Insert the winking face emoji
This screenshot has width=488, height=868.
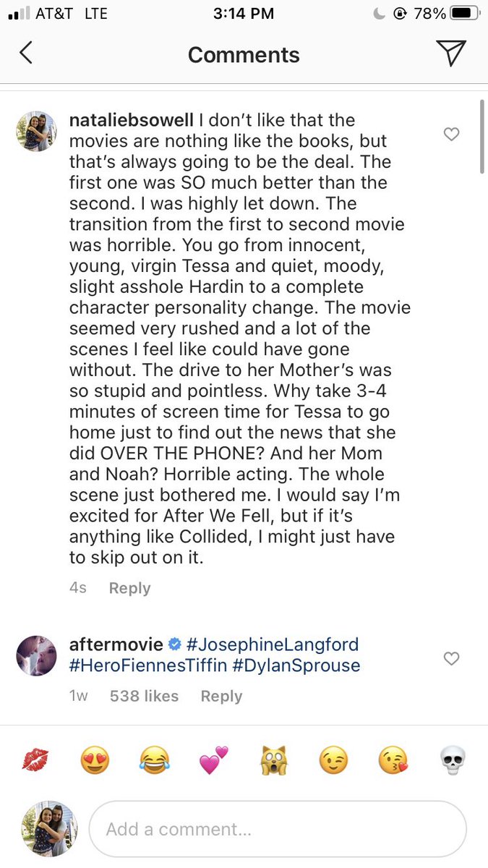(x=333, y=760)
